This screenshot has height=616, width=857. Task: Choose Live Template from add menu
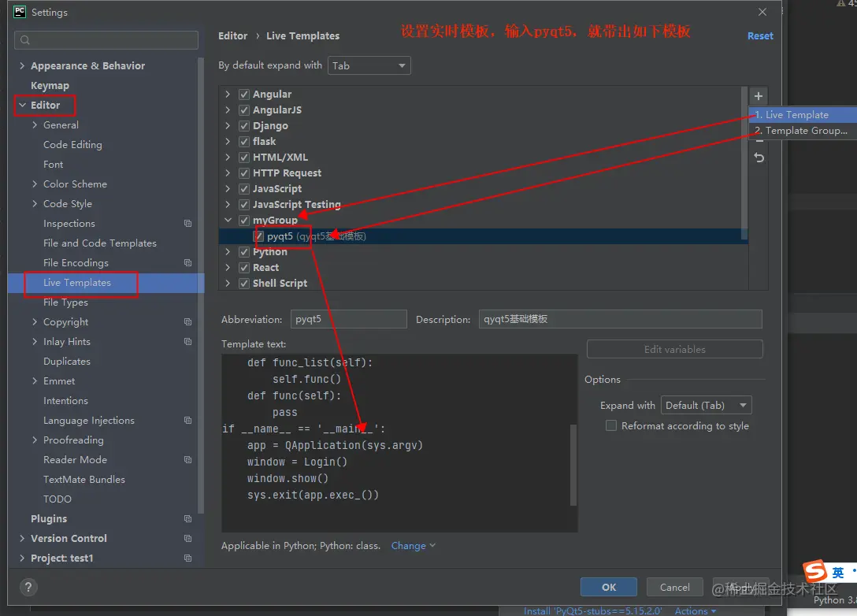pos(803,115)
